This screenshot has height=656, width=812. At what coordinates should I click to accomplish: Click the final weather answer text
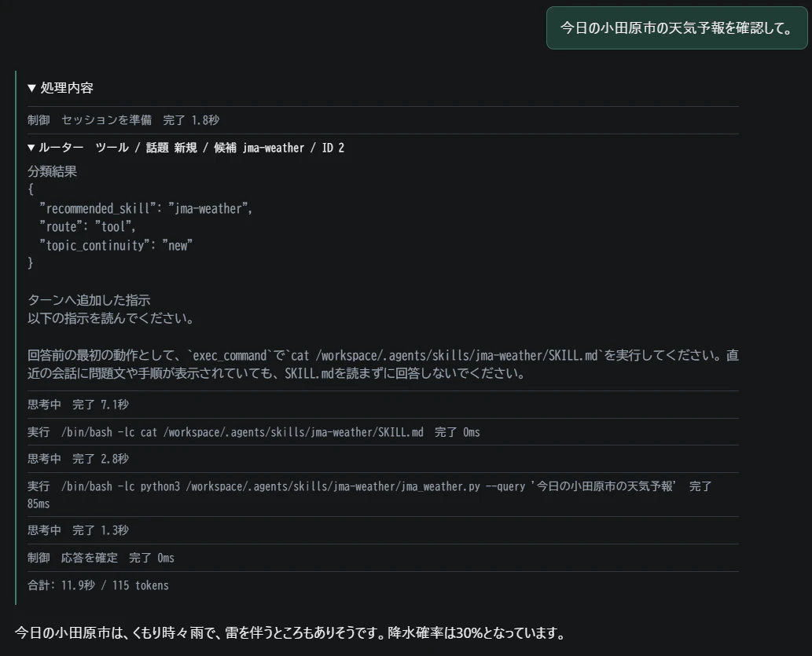(290, 632)
